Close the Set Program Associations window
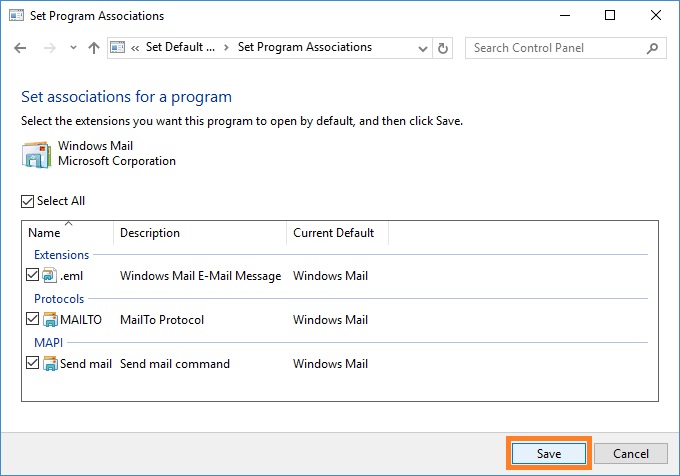This screenshot has height=476, width=680. point(656,16)
